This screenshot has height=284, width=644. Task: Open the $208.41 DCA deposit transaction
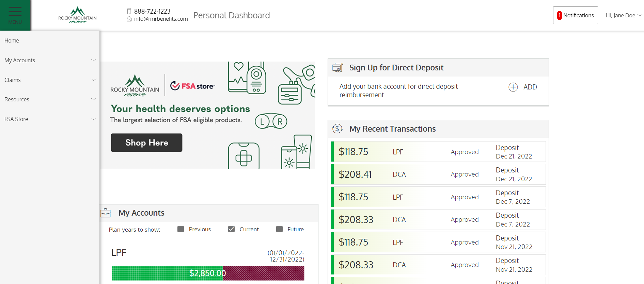(x=438, y=174)
